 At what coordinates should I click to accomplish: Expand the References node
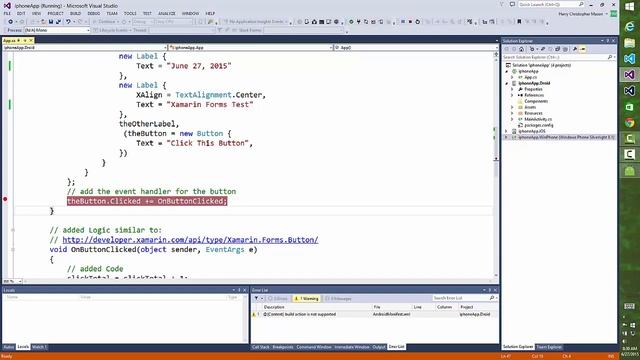coord(513,95)
